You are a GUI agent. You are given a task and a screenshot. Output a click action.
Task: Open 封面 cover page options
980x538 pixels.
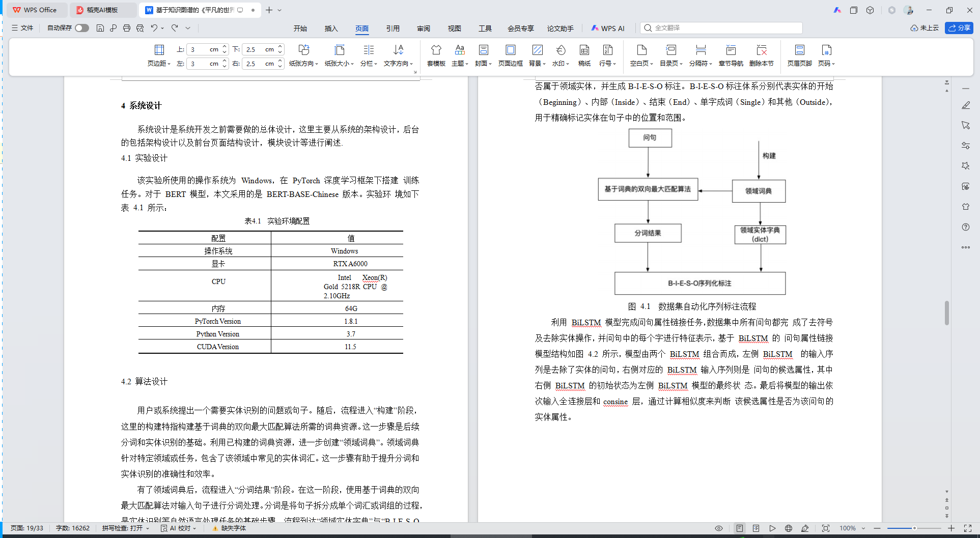[483, 55]
